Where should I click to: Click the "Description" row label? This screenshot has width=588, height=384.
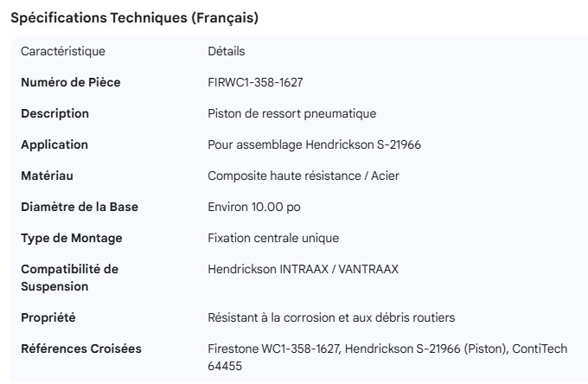point(54,113)
